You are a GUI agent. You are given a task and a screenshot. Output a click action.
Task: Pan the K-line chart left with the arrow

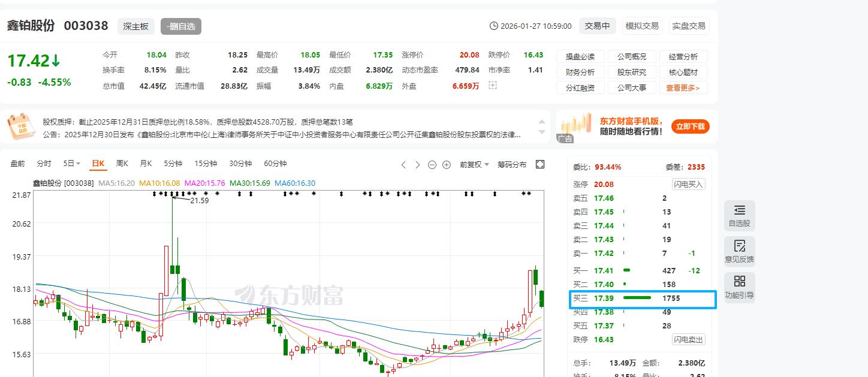pyautogui.click(x=403, y=164)
